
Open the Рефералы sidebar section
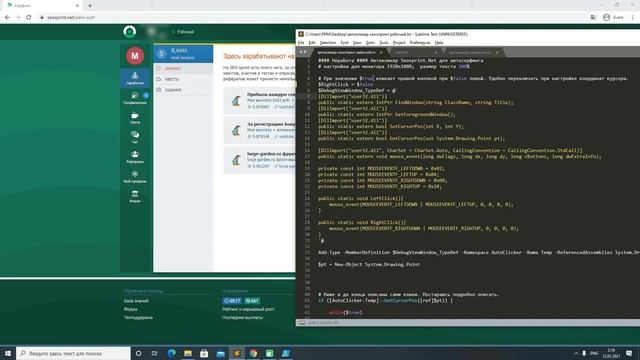coord(135,157)
